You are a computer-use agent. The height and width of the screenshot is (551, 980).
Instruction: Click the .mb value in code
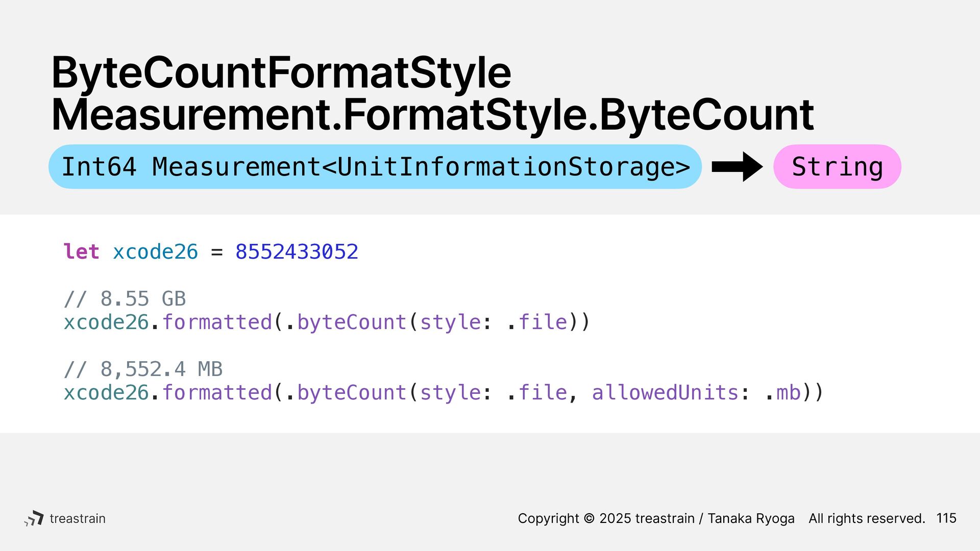[x=782, y=392]
